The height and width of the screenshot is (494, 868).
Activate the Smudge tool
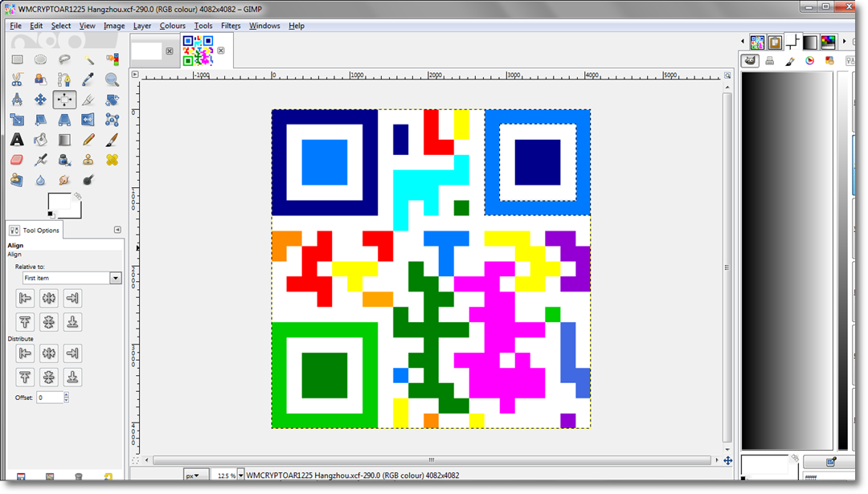point(64,180)
